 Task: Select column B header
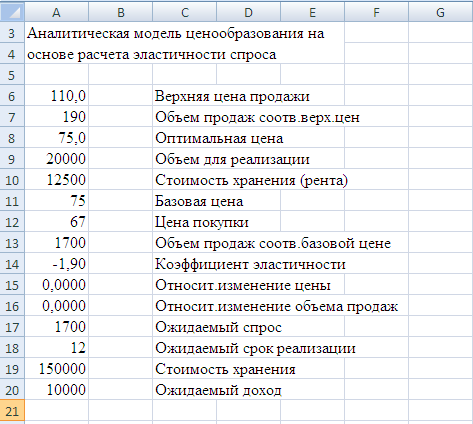click(x=120, y=12)
